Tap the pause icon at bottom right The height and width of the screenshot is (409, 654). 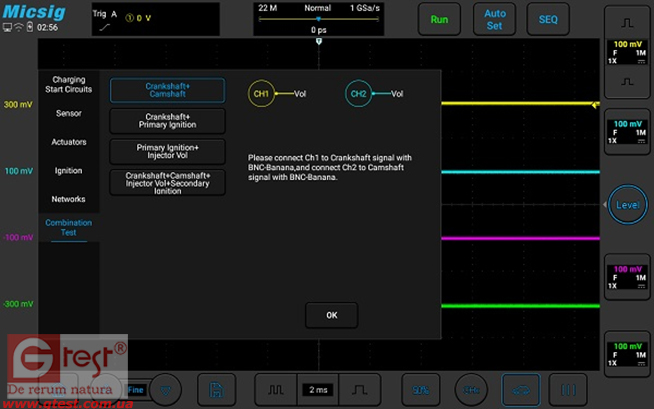tap(568, 388)
